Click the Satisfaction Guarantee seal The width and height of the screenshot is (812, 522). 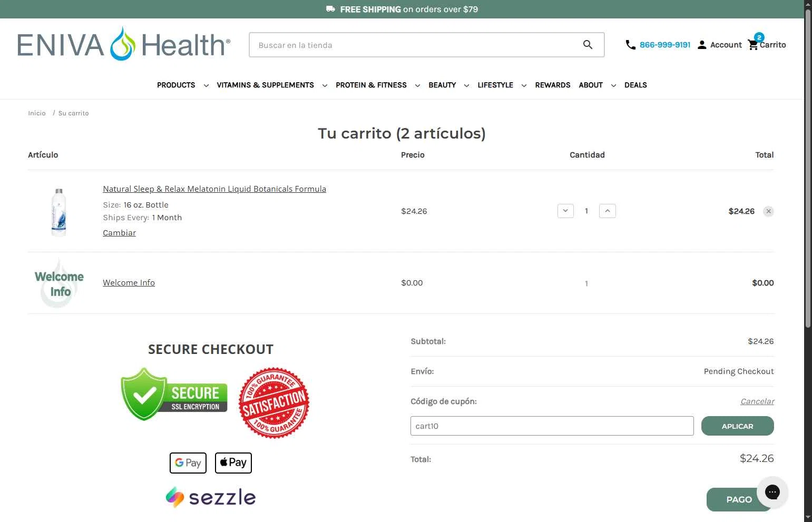[274, 403]
